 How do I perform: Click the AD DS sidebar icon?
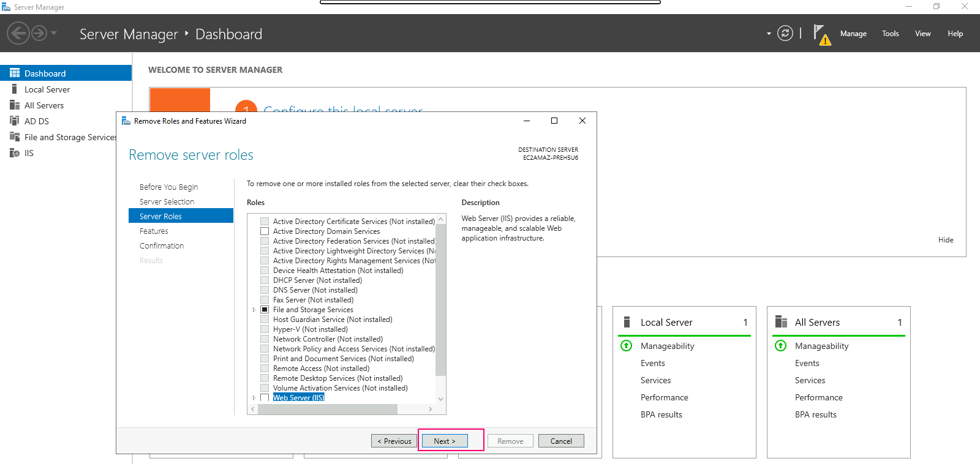[15, 121]
